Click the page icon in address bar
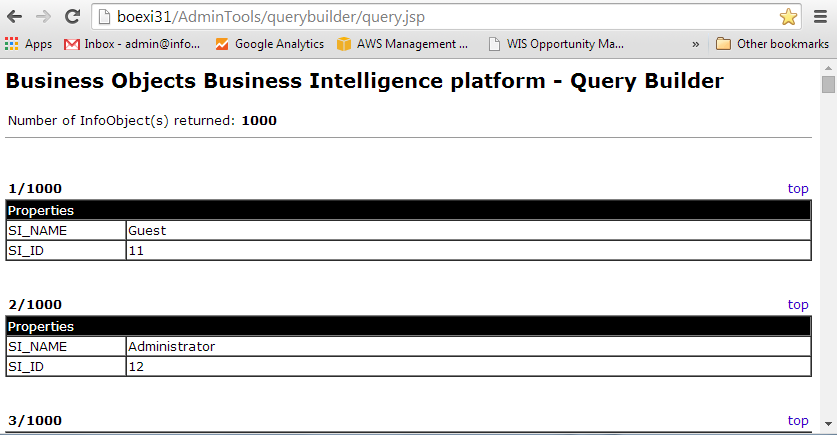 click(105, 17)
